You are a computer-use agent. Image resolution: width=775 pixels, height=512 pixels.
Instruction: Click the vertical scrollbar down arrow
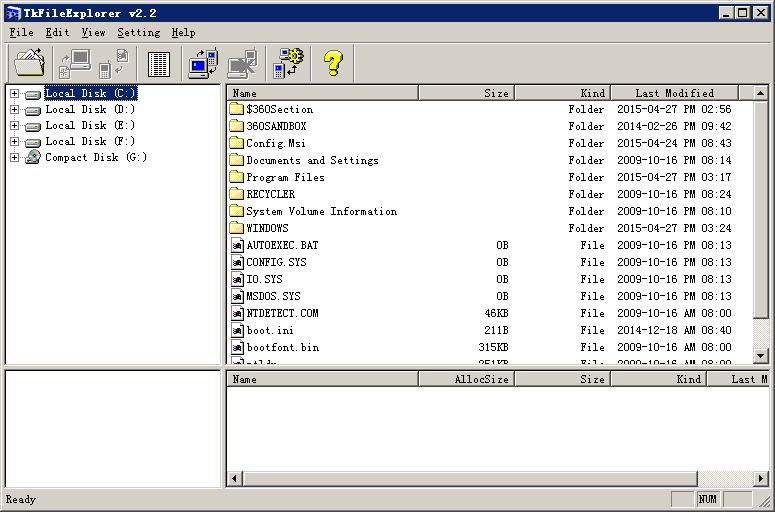[x=760, y=356]
